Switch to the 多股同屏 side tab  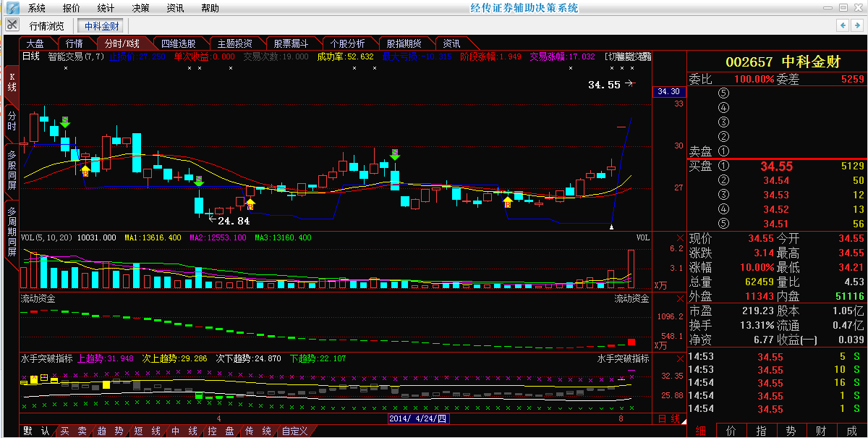(x=11, y=170)
